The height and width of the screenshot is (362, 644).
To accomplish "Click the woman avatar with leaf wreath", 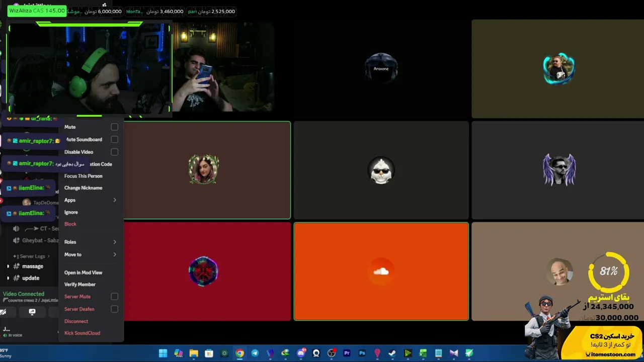I will (x=204, y=169).
